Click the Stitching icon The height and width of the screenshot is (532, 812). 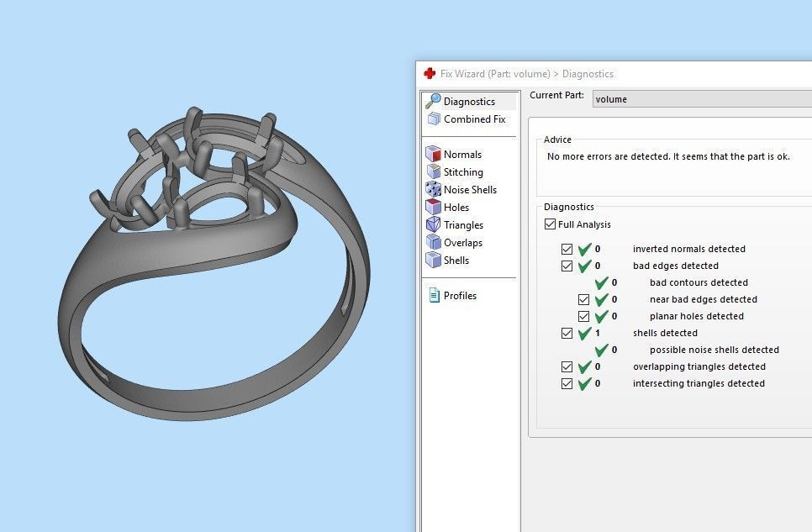click(434, 171)
